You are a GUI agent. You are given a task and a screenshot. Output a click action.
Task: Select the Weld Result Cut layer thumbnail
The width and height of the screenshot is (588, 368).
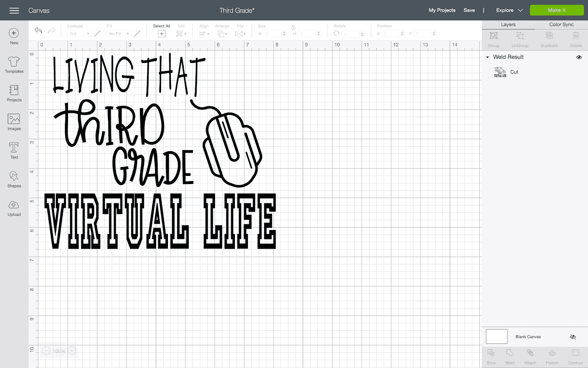point(500,72)
